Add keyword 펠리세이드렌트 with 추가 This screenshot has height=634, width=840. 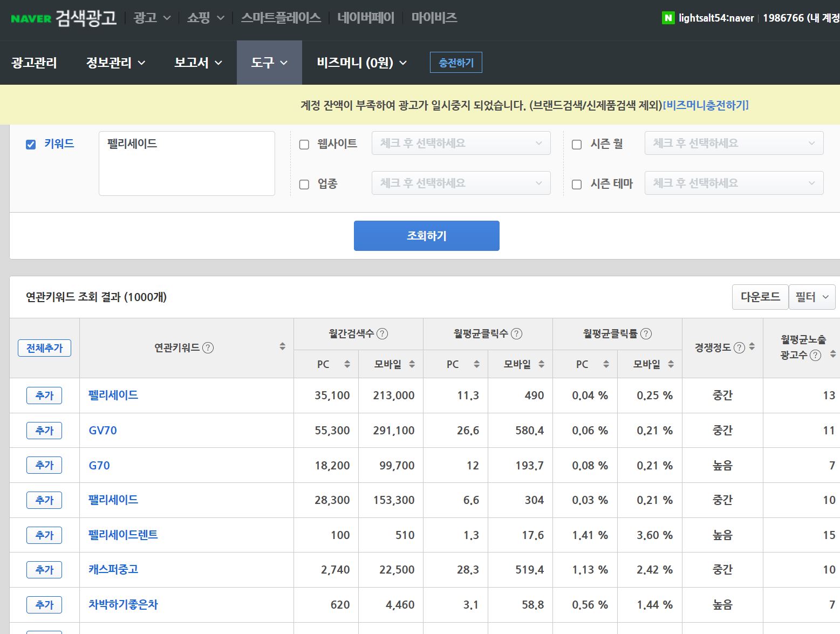point(44,535)
